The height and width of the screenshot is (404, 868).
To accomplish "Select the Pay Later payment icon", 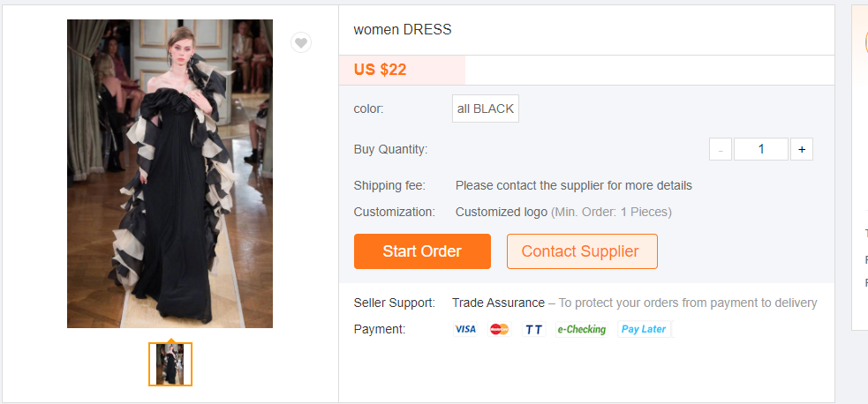I will click(644, 329).
